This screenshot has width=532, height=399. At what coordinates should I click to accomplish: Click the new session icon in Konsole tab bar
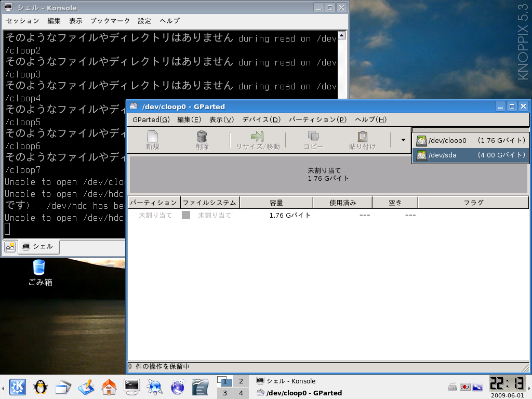coord(10,247)
